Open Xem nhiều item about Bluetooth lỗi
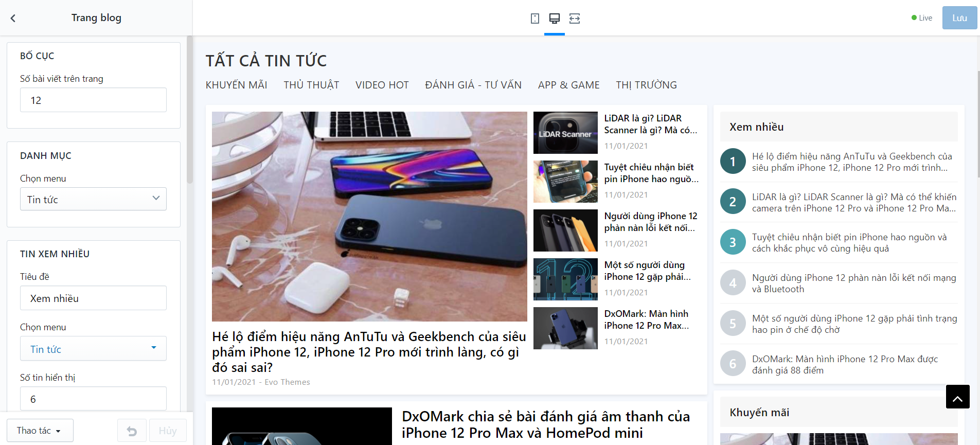Viewport: 980px width, 445px height. coord(854,283)
